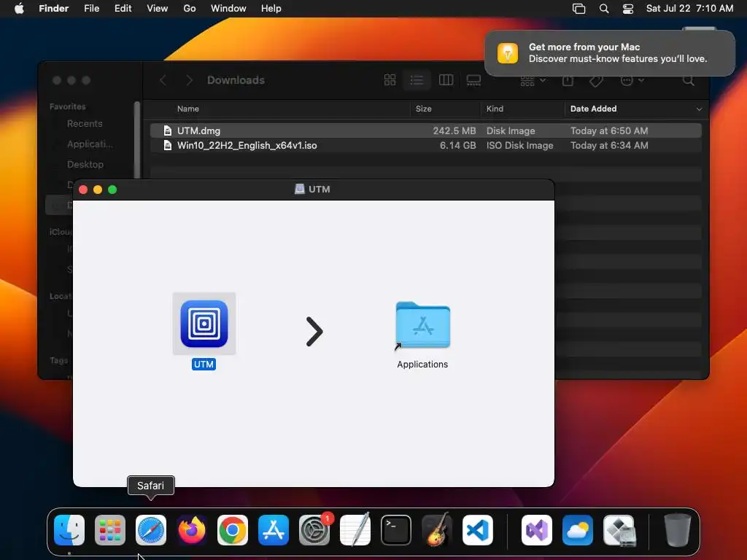
Task: Select the UTM app icon in disk image window
Action: [204, 324]
